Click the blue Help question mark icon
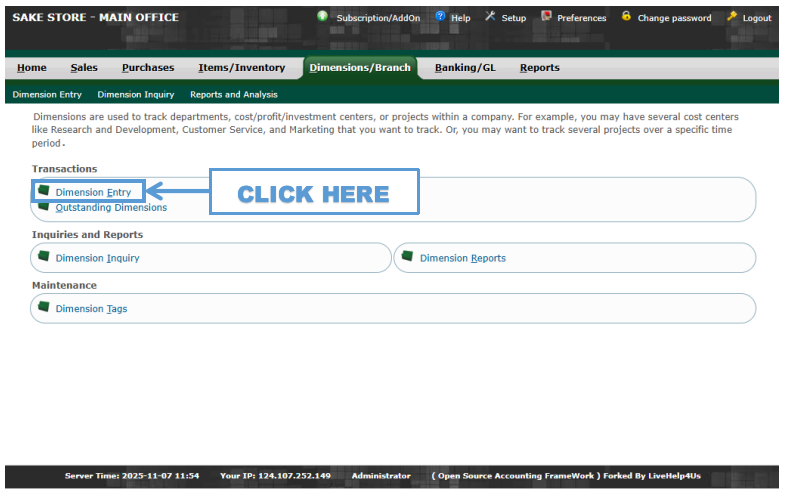Viewport: 785px width, 496px height. (440, 16)
